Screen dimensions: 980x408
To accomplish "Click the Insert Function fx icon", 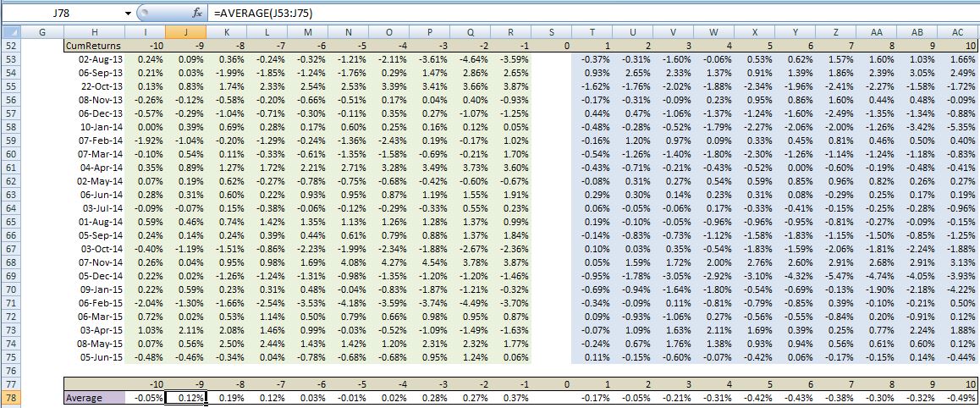I will coord(198,14).
